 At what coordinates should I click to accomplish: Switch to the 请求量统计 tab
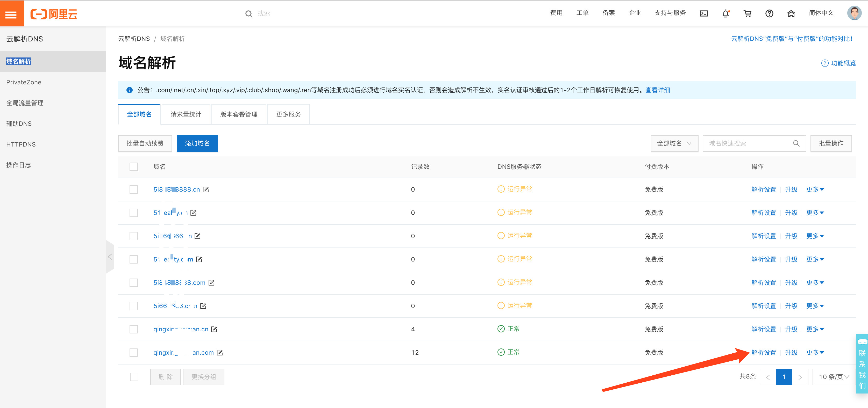[186, 114]
